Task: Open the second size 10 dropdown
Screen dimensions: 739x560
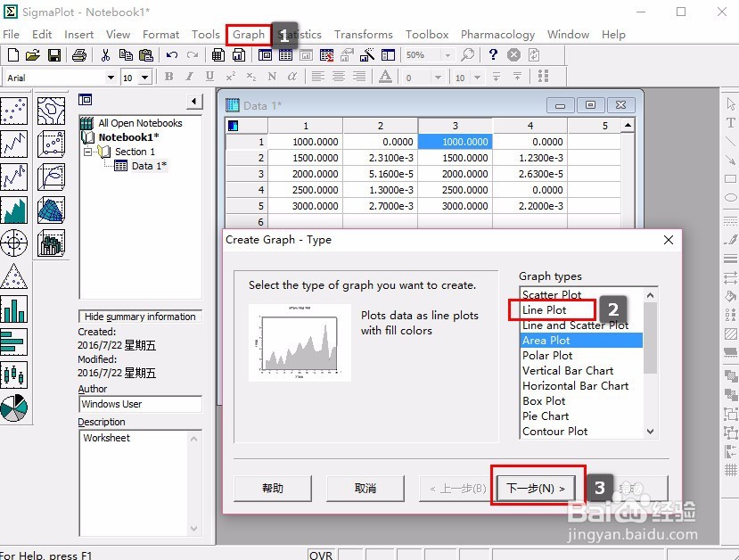Action: point(478,78)
